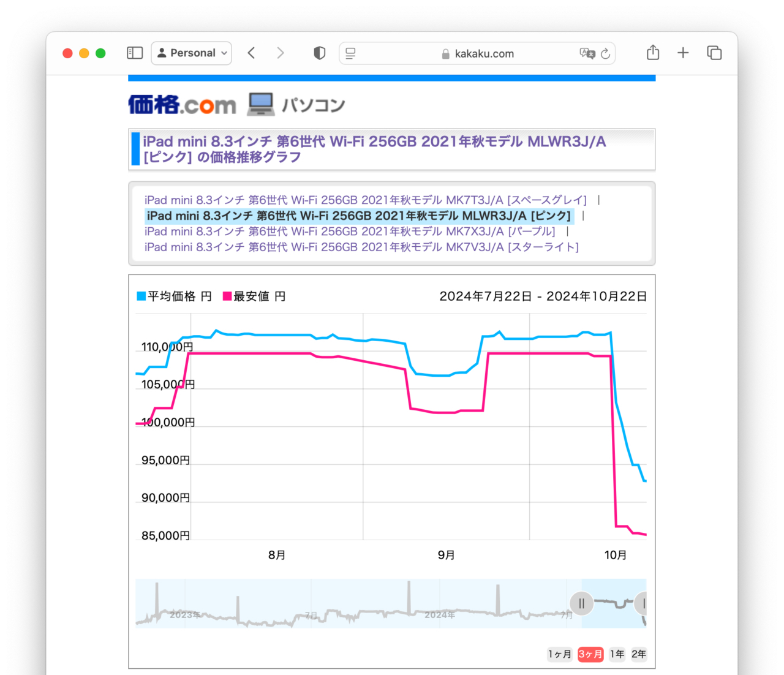Image resolution: width=784 pixels, height=675 pixels.
Task: Grab the left range slider handle
Action: 582,604
